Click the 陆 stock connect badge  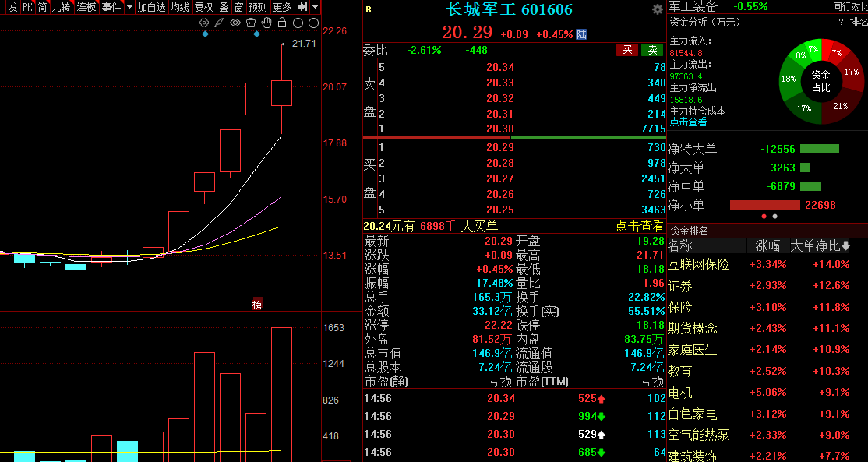581,34
